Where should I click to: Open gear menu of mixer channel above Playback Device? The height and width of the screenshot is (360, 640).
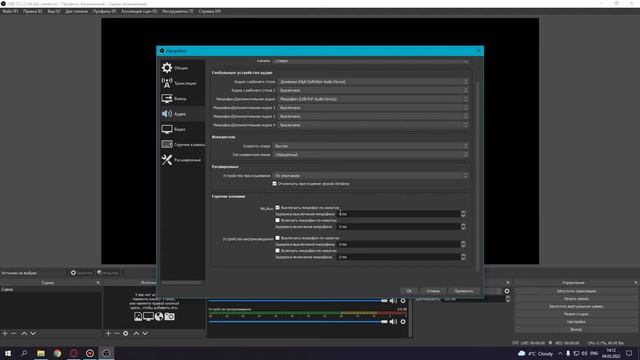click(x=403, y=301)
